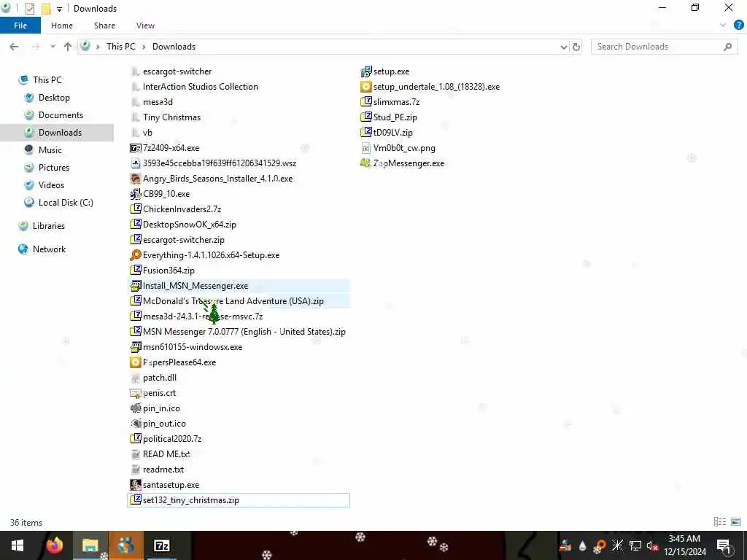
Task: Select the pin_out.ico file icon
Action: pos(136,424)
